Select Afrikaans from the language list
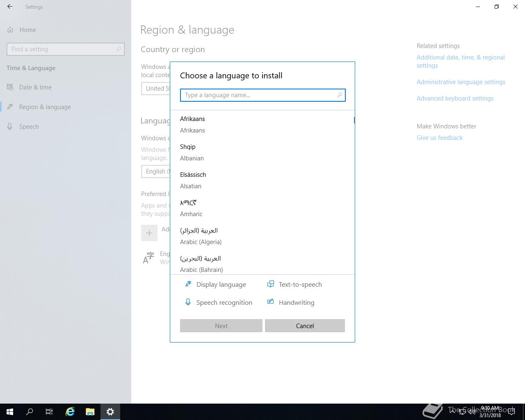 [192, 124]
